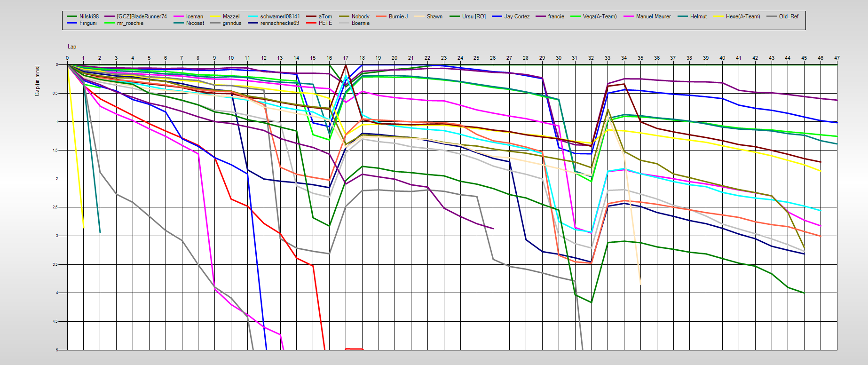Click the "Lap" axis title
This screenshot has height=365, width=868.
pyautogui.click(x=72, y=47)
